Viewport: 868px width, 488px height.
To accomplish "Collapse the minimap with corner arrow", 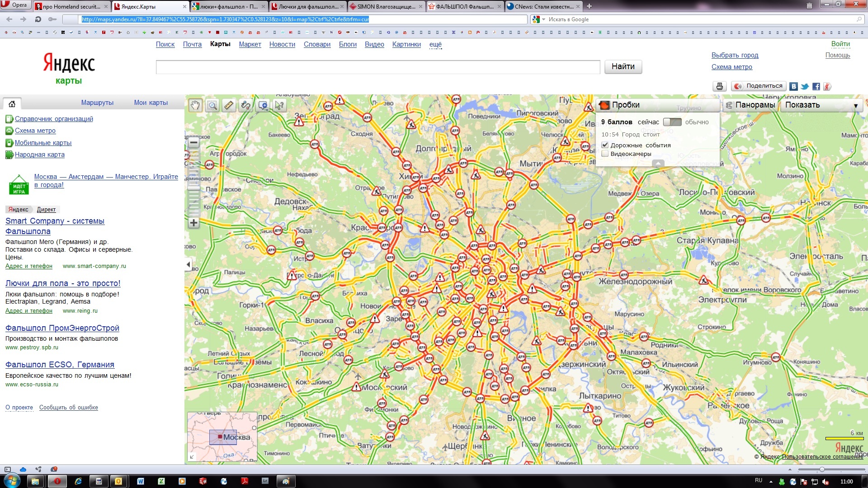I will click(x=192, y=457).
